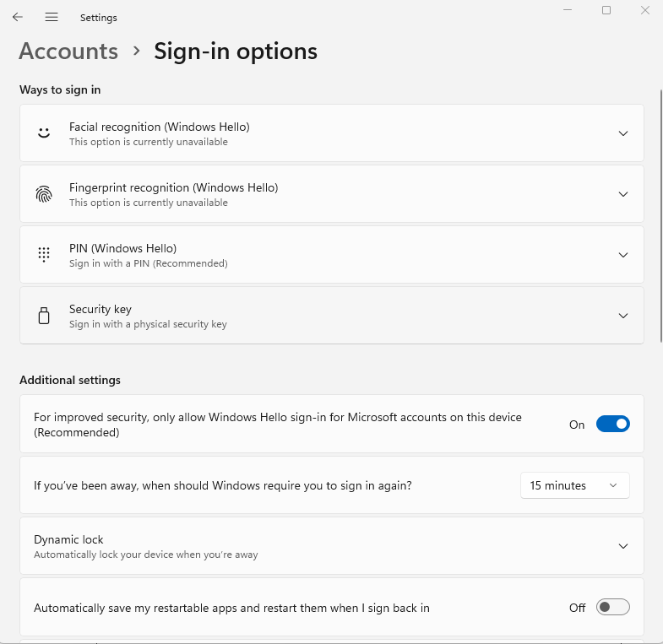This screenshot has height=644, width=663.
Task: Click the Facial recognition smiley icon
Action: click(44, 133)
